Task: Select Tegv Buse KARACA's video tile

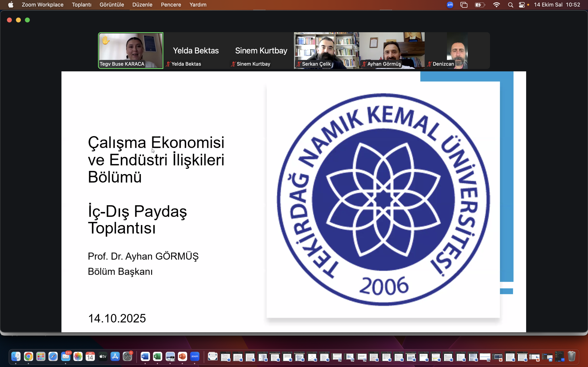Action: point(131,51)
